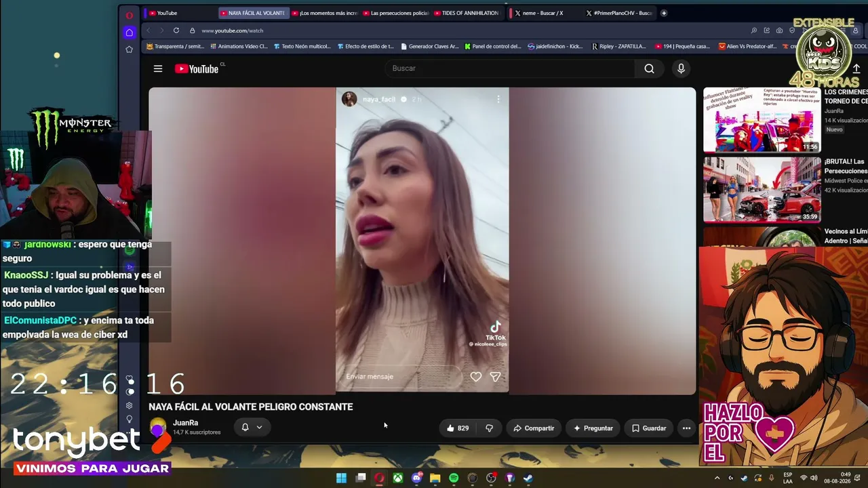Image resolution: width=868 pixels, height=488 pixels.
Task: Open the three-dot menu in the story header
Action: click(x=498, y=99)
